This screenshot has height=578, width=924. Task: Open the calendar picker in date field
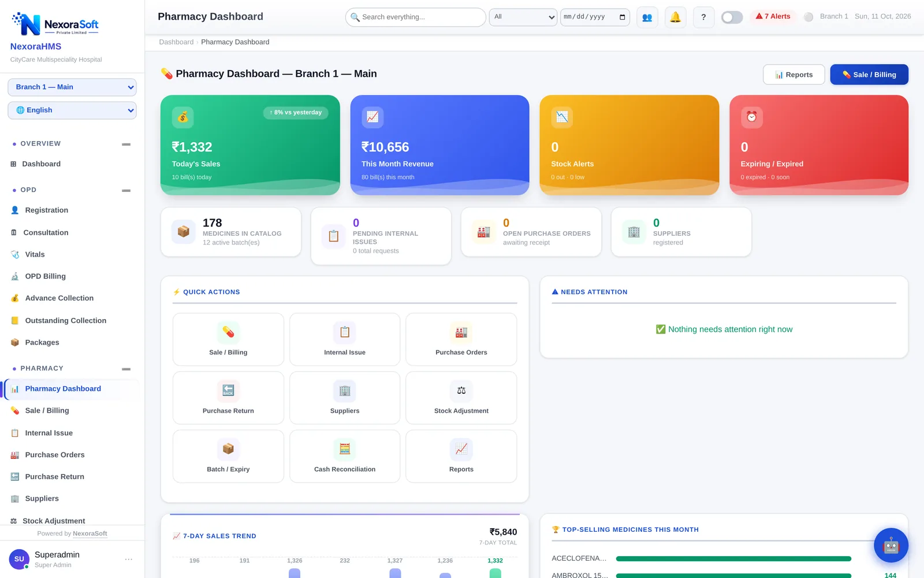(622, 17)
